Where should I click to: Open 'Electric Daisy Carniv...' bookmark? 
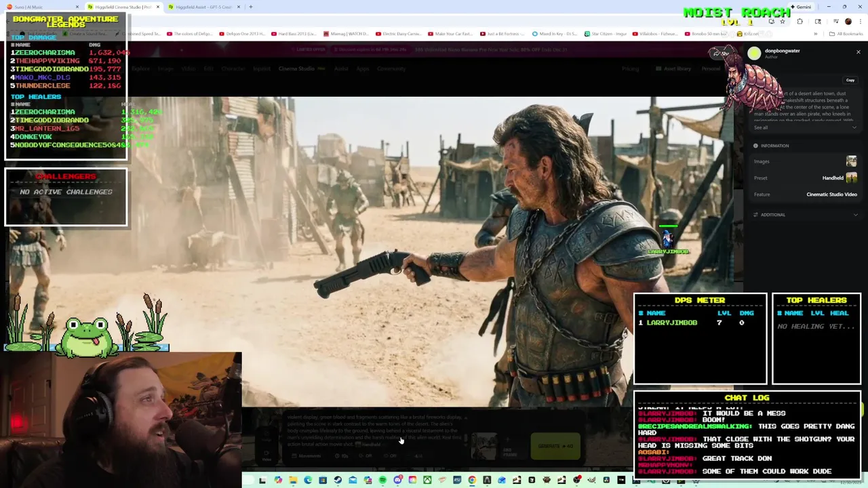click(x=398, y=33)
